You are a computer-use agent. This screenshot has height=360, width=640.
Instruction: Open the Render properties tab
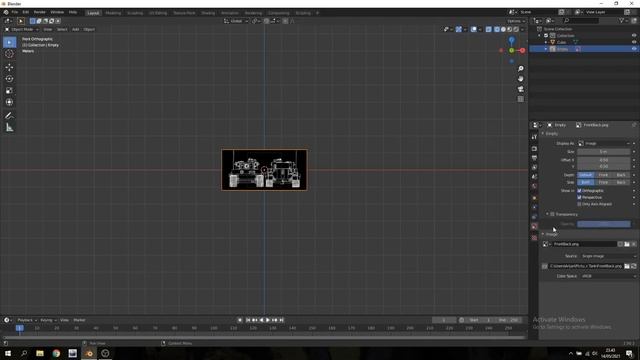coord(534,149)
